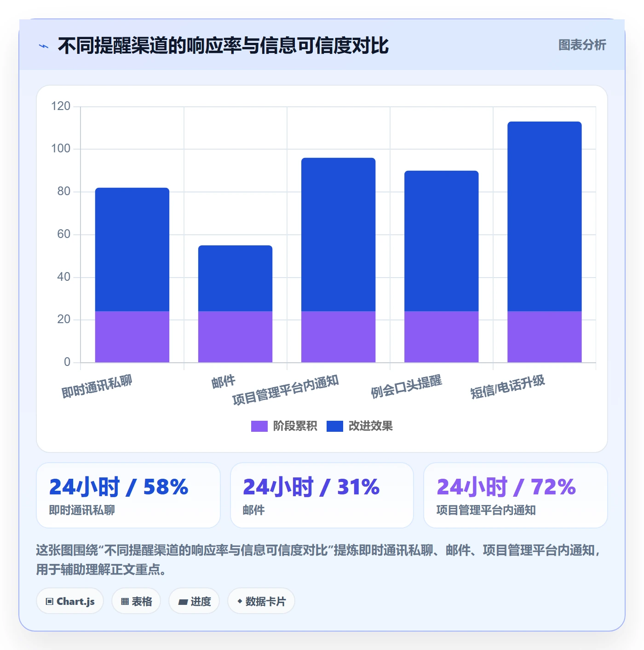Click the x-axis label 邮件
Viewport: 644px width, 650px height.
click(224, 382)
